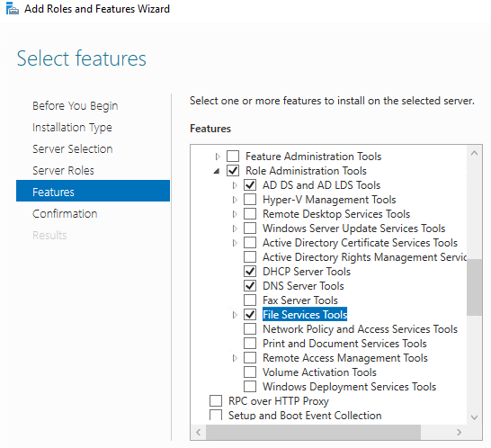The height and width of the screenshot is (448, 491).
Task: Check the Hyper-V Management Tools box
Action: (x=250, y=200)
